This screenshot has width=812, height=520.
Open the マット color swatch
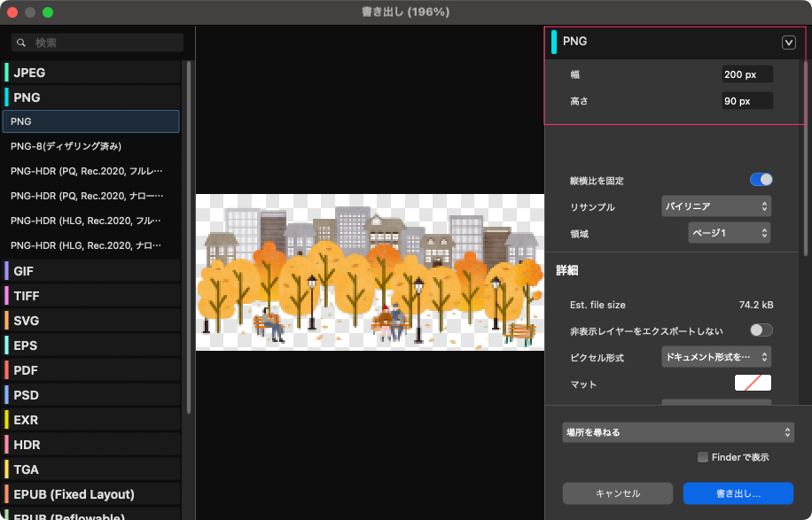tap(753, 384)
